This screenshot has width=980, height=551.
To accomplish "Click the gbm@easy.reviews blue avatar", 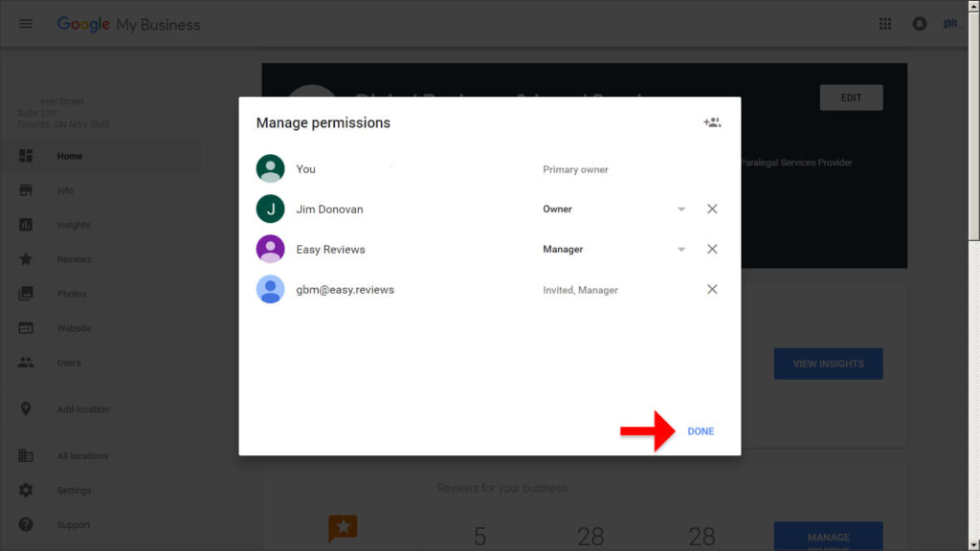I will pyautogui.click(x=270, y=289).
